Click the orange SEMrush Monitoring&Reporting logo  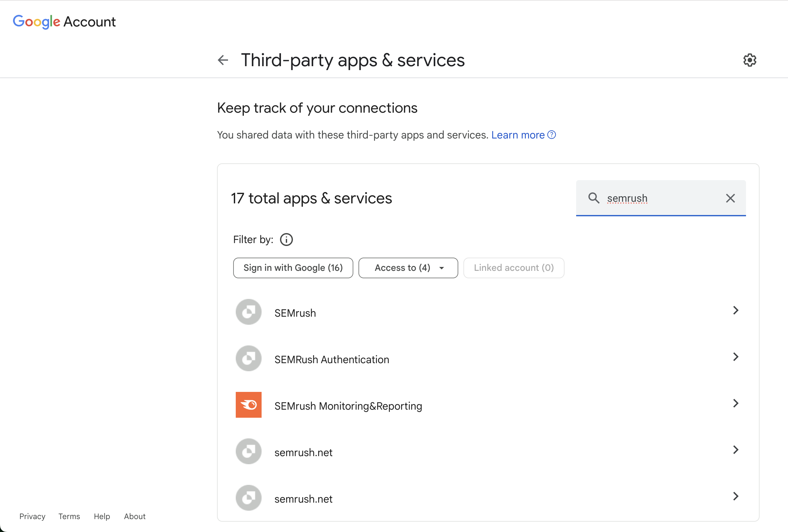coord(249,404)
